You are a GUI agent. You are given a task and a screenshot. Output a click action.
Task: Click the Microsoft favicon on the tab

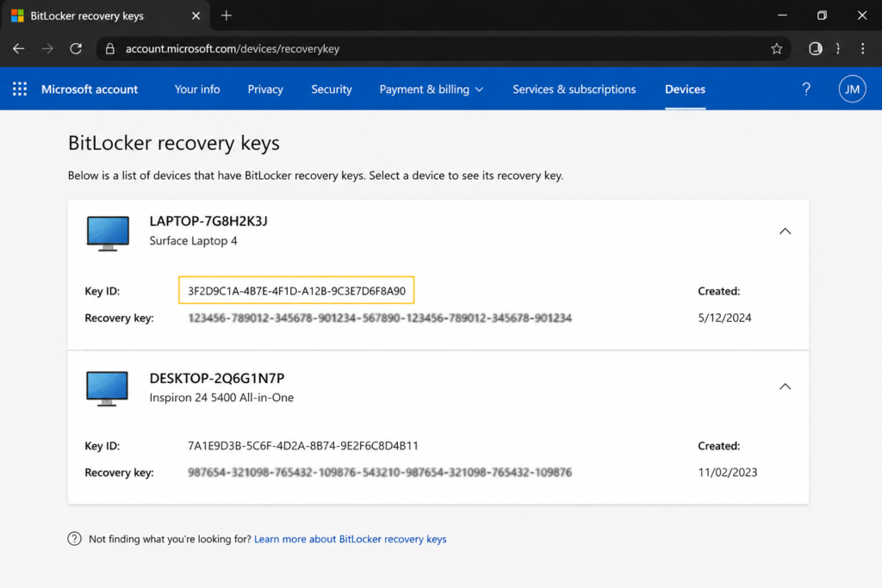[17, 15]
